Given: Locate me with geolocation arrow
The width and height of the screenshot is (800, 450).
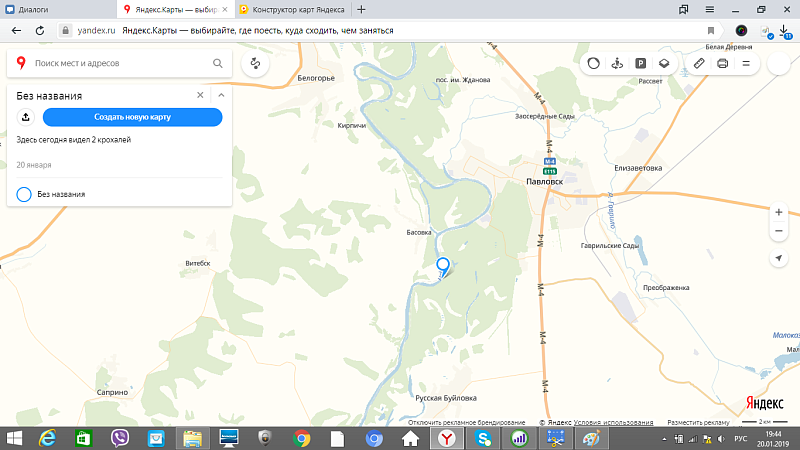Looking at the screenshot, I should 779,258.
